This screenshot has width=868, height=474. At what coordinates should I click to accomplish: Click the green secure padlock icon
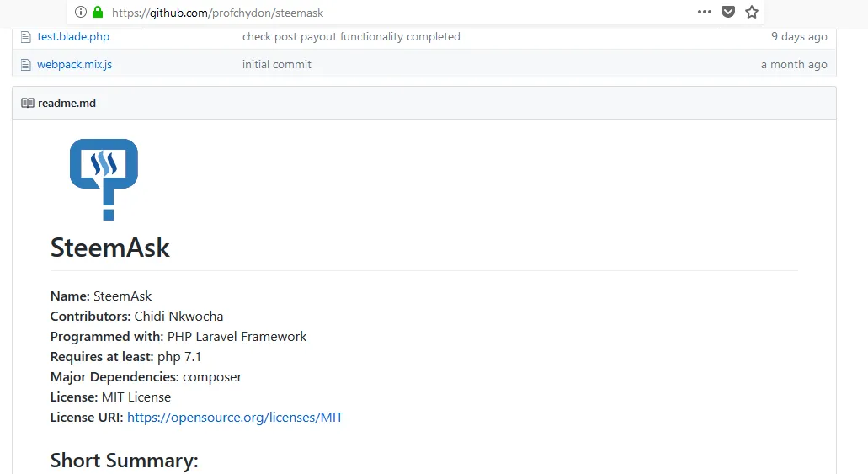98,12
